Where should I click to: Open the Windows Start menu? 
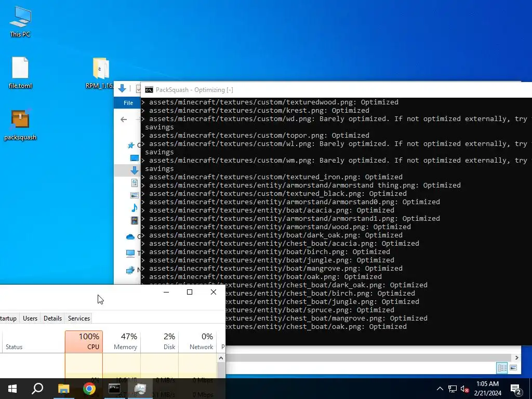click(x=12, y=389)
